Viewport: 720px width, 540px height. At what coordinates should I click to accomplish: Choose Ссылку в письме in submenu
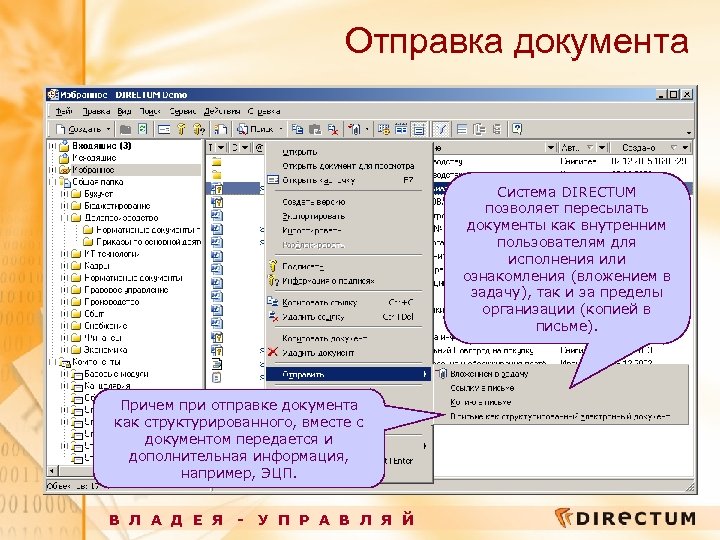[561, 388]
